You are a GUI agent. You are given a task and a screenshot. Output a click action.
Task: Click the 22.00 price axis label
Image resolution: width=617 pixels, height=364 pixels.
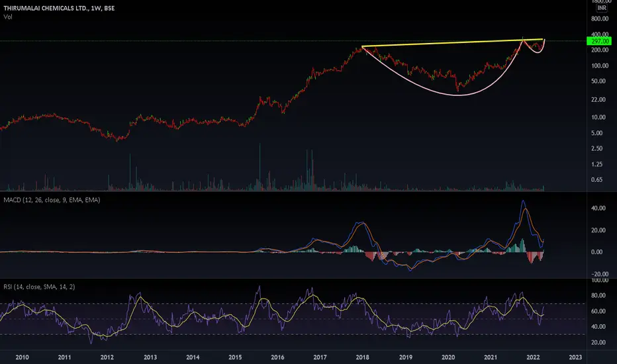click(598, 99)
